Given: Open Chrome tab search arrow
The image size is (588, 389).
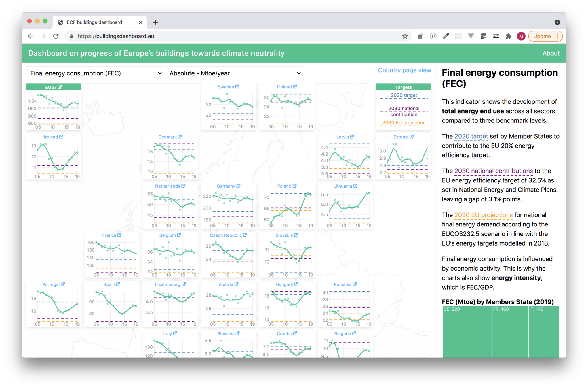Looking at the screenshot, I should 557,22.
